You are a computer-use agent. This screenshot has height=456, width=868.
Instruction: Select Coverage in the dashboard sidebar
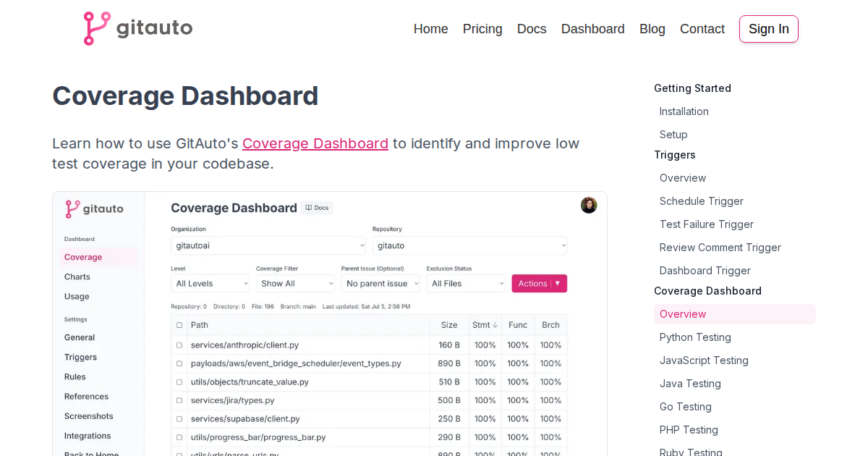(98, 257)
